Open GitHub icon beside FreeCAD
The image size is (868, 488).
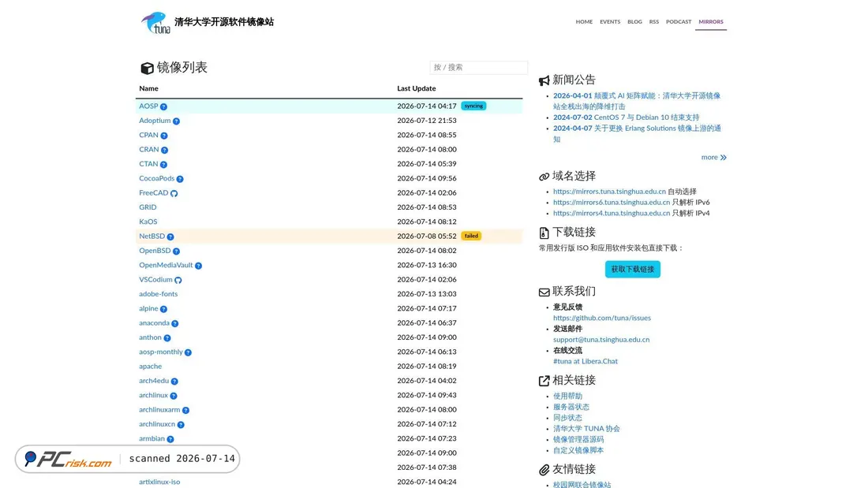click(174, 194)
